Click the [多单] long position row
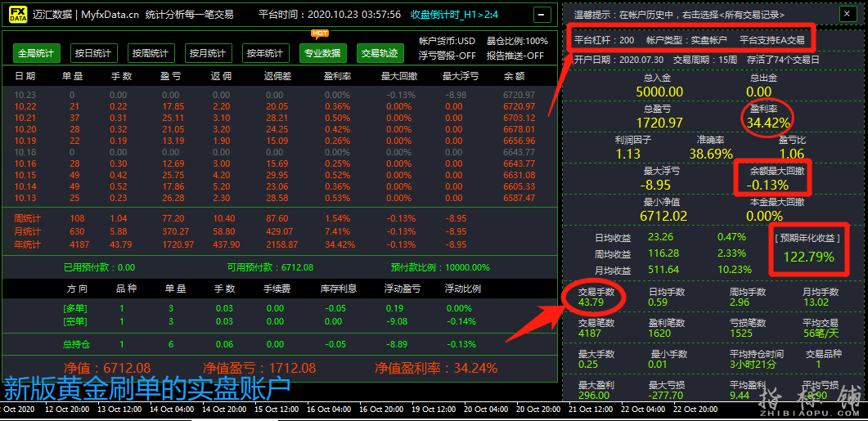The width and height of the screenshot is (868, 421). click(75, 308)
